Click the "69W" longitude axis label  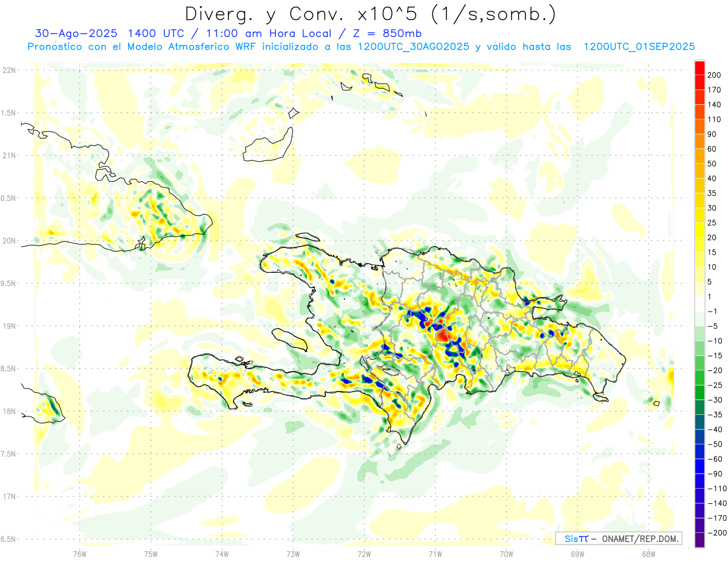[578, 554]
